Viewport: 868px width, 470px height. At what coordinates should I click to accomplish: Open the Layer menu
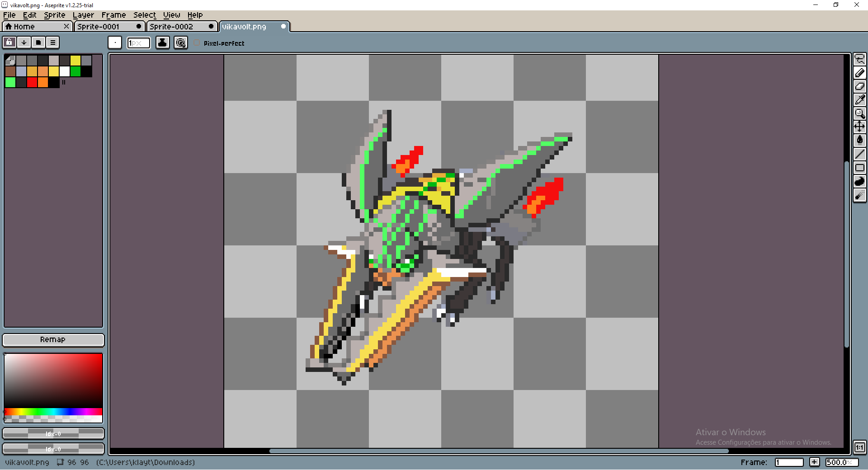point(83,15)
